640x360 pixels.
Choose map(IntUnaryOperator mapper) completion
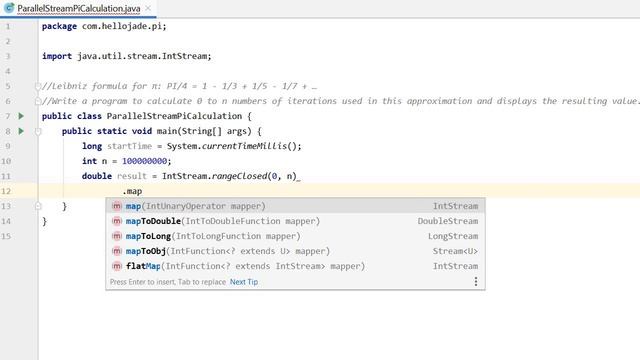coord(296,206)
